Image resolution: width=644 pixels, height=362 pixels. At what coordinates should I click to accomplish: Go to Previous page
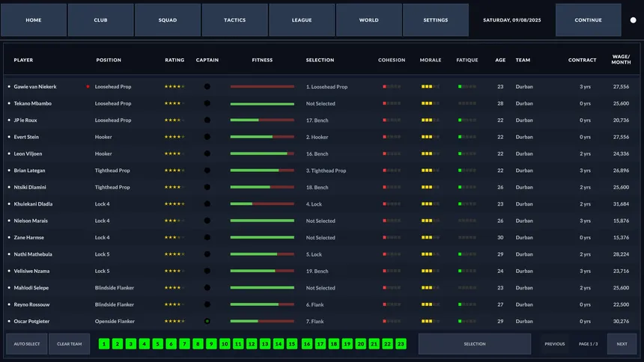[554, 344]
